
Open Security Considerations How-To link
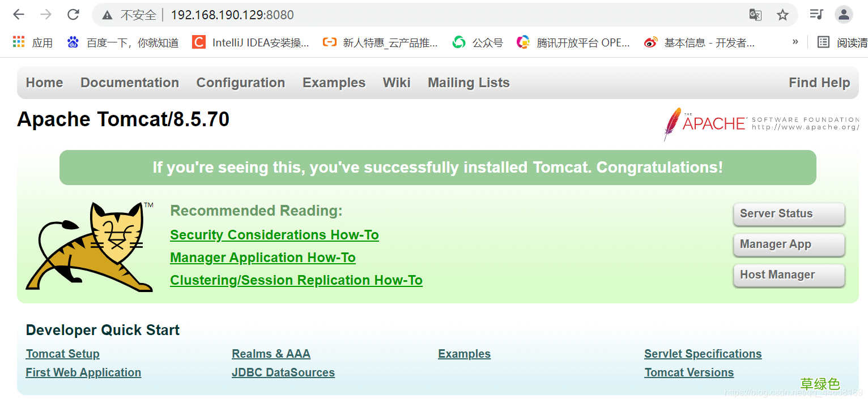point(274,235)
